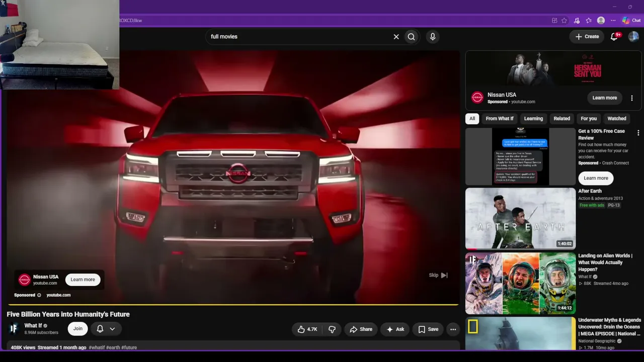This screenshot has width=644, height=362.
Task: Skip the ad using the Skip button
Action: coord(438,275)
